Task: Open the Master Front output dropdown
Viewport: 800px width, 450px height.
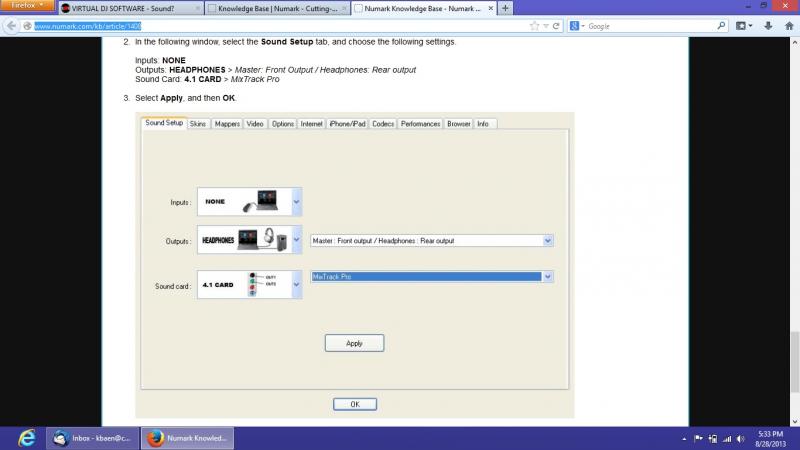Action: pyautogui.click(x=547, y=241)
